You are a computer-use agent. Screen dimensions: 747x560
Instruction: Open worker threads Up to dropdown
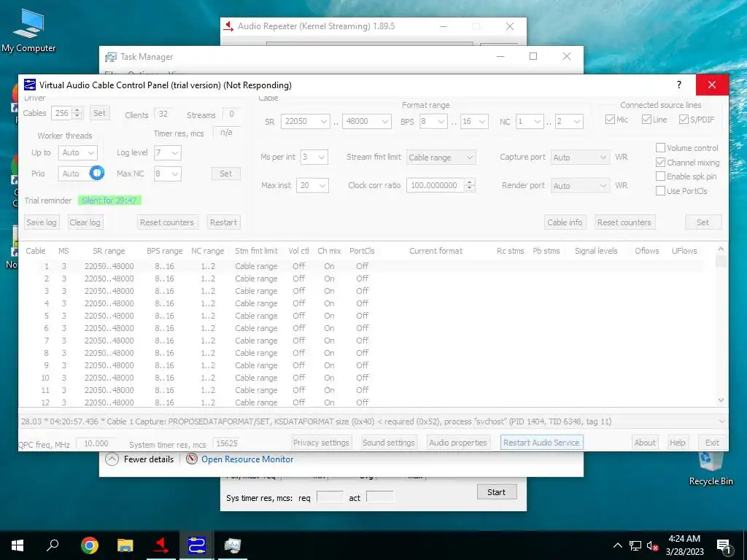pyautogui.click(x=78, y=153)
